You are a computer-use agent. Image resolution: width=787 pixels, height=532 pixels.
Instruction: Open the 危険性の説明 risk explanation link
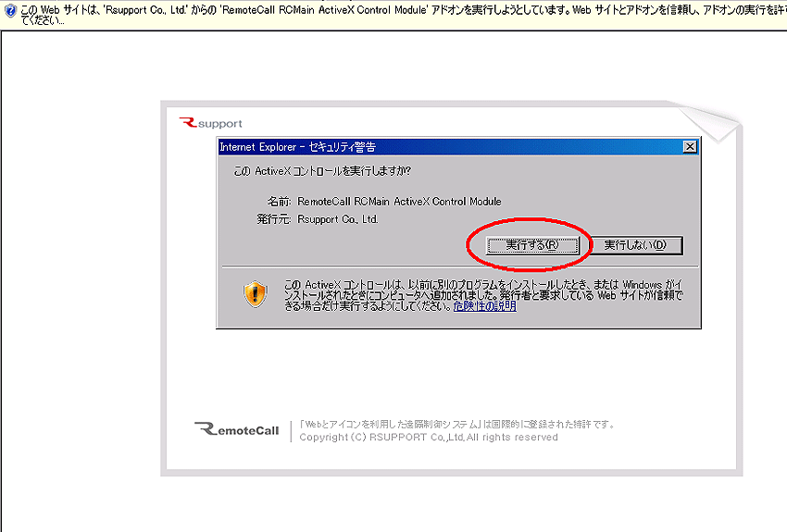[485, 306]
